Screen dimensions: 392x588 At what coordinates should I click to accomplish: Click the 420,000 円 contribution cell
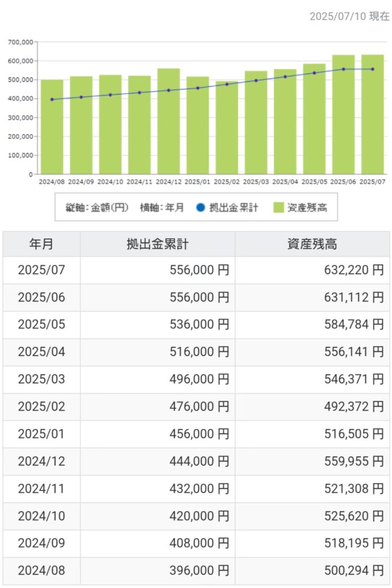pyautogui.click(x=157, y=516)
